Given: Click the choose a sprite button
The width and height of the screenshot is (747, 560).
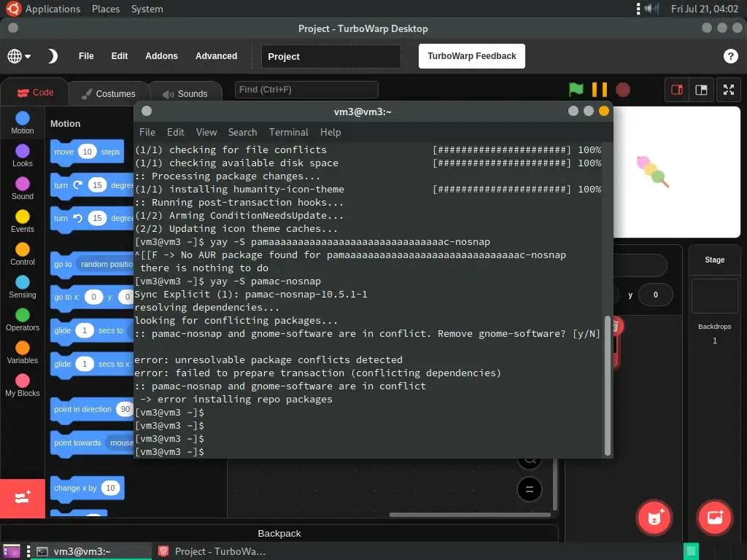Looking at the screenshot, I should click(654, 517).
